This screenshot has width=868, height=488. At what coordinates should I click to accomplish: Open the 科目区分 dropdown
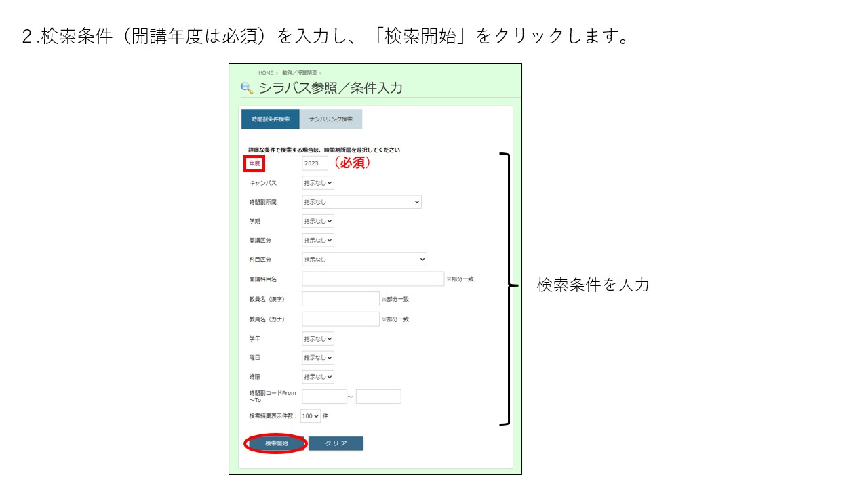coord(365,259)
